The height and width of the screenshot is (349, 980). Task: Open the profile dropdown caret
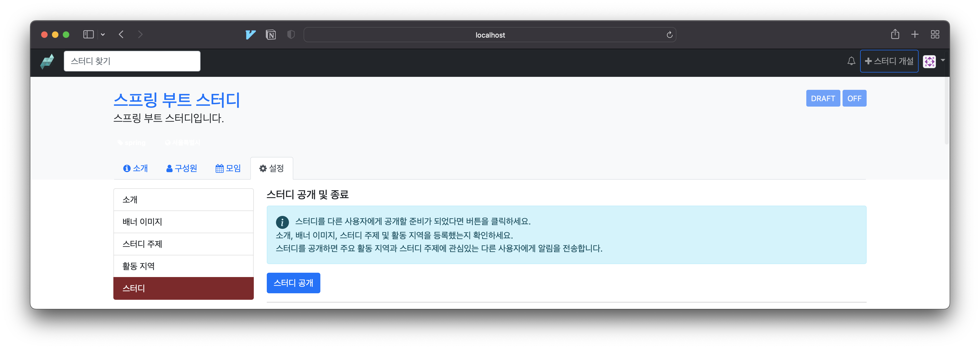[x=943, y=60]
